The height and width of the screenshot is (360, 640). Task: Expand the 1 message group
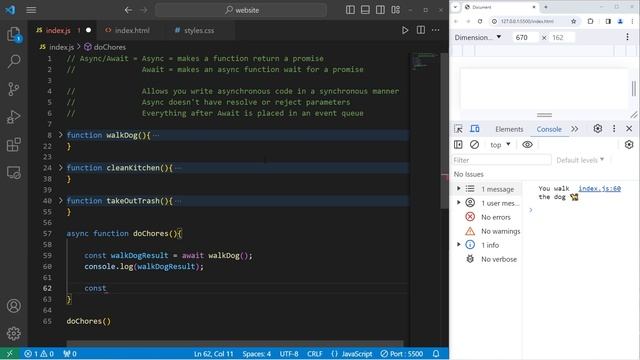coord(458,189)
